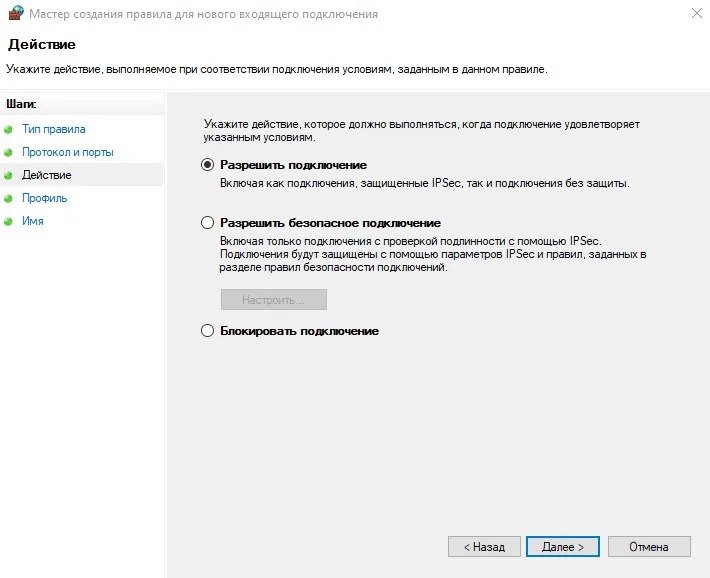Screen dimensions: 710x578
Task: Click green bullet beside Профиль
Action: point(9,199)
